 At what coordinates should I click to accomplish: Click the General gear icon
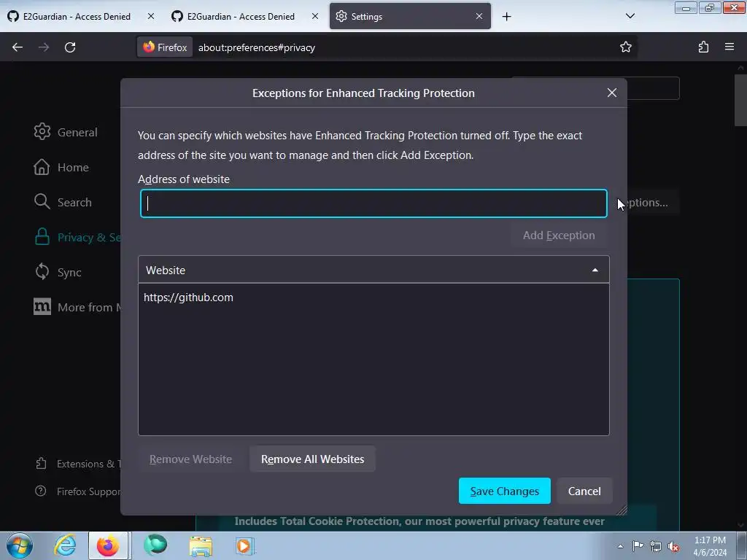click(42, 131)
